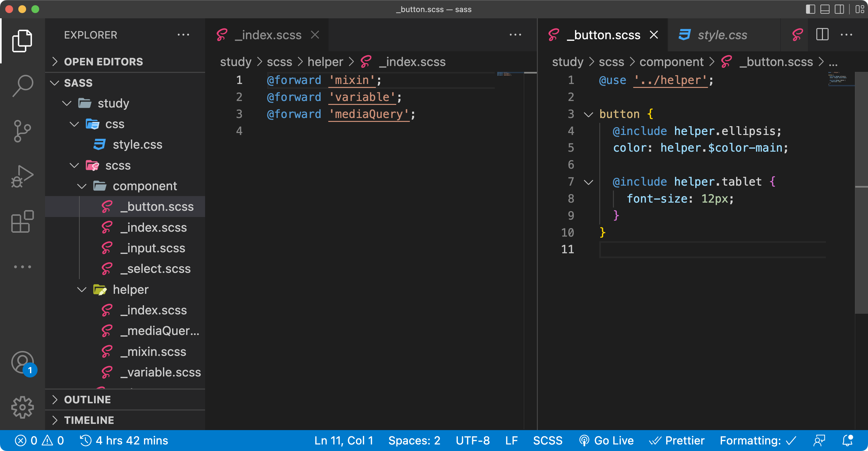Click Go Live in the status bar
The image size is (868, 451).
tap(606, 441)
